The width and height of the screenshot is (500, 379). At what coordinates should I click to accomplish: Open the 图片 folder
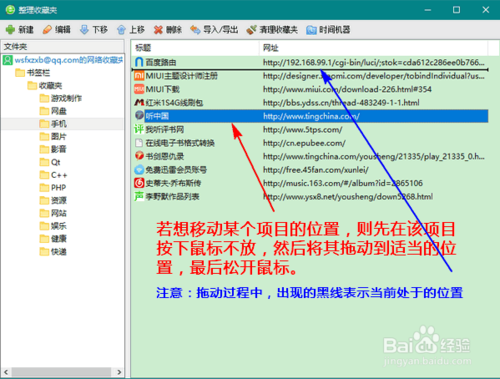[x=53, y=136]
